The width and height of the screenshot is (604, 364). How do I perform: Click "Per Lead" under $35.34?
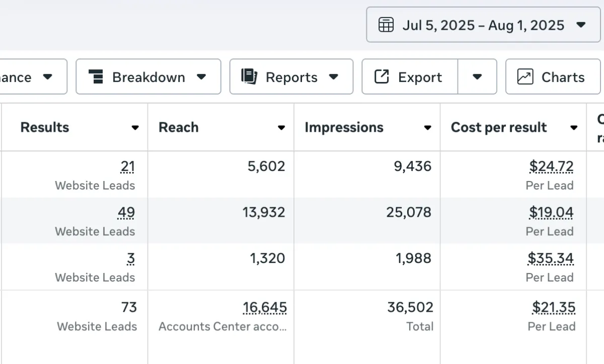coord(550,278)
